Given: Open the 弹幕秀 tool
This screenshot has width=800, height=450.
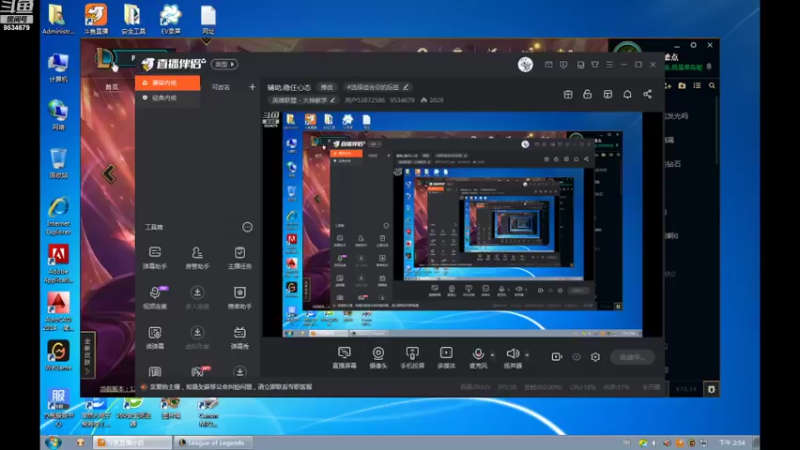Looking at the screenshot, I should pyautogui.click(x=239, y=337).
